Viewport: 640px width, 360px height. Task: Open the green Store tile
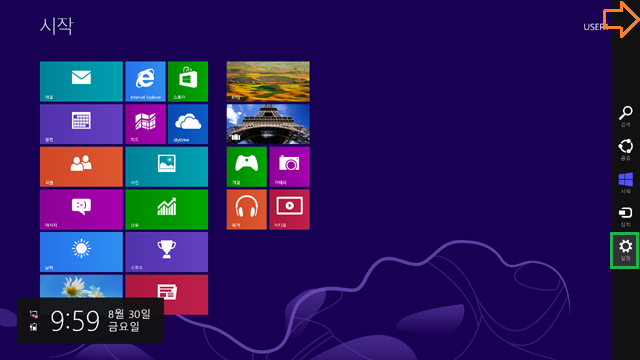(x=188, y=81)
